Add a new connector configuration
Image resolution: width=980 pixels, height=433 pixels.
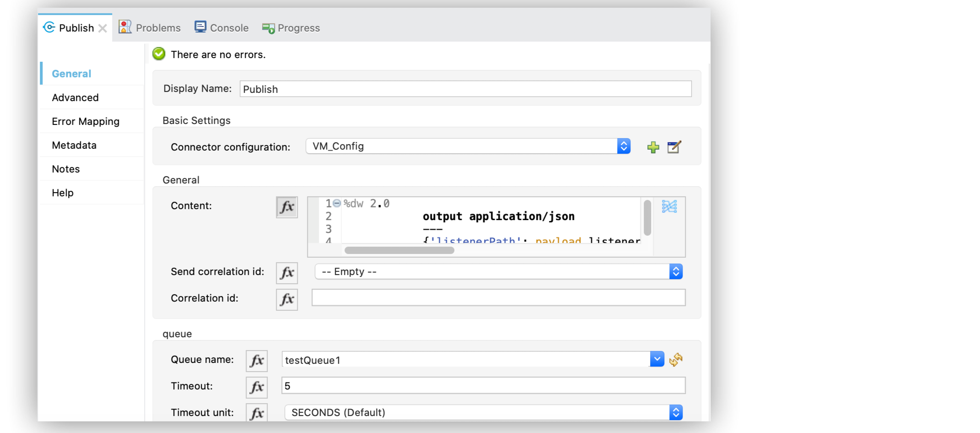coord(653,147)
